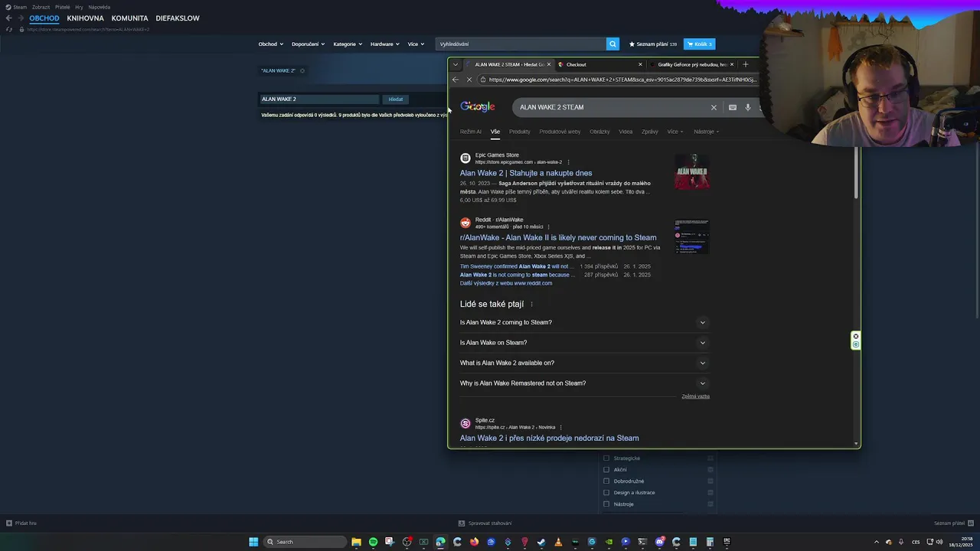Open the DIEFAKSLOW profile tab
Viewport: 980px width, 551px height.
coord(178,18)
